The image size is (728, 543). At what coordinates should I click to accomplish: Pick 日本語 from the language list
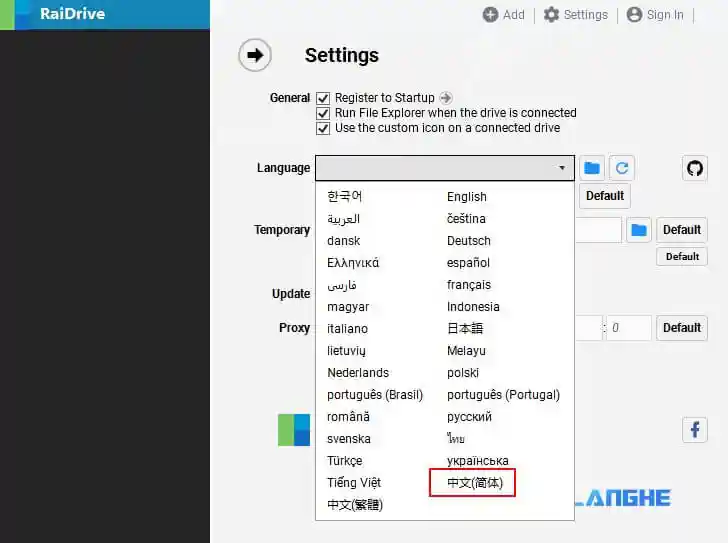[465, 329]
